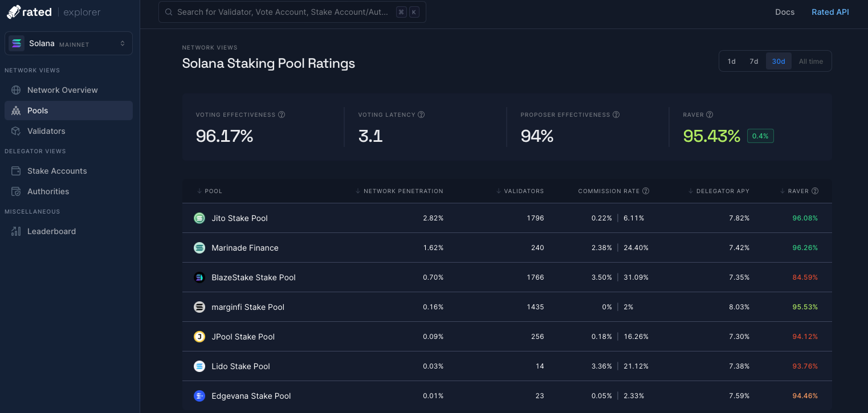
Task: Click the Edgevana Stake Pool logo
Action: pyautogui.click(x=199, y=396)
